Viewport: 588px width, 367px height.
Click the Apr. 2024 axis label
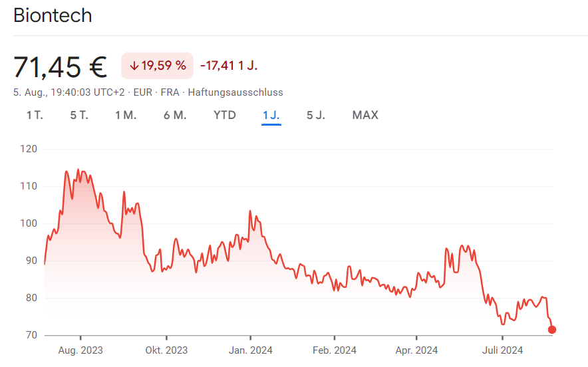416,350
